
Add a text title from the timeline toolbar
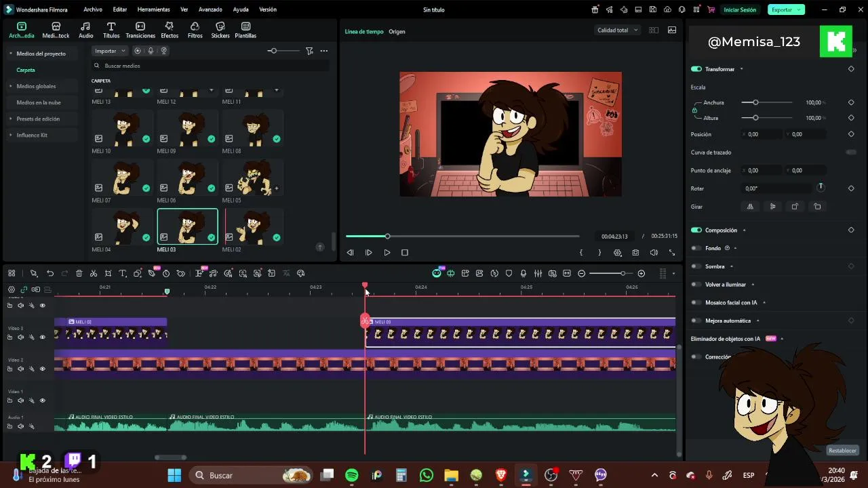[123, 273]
